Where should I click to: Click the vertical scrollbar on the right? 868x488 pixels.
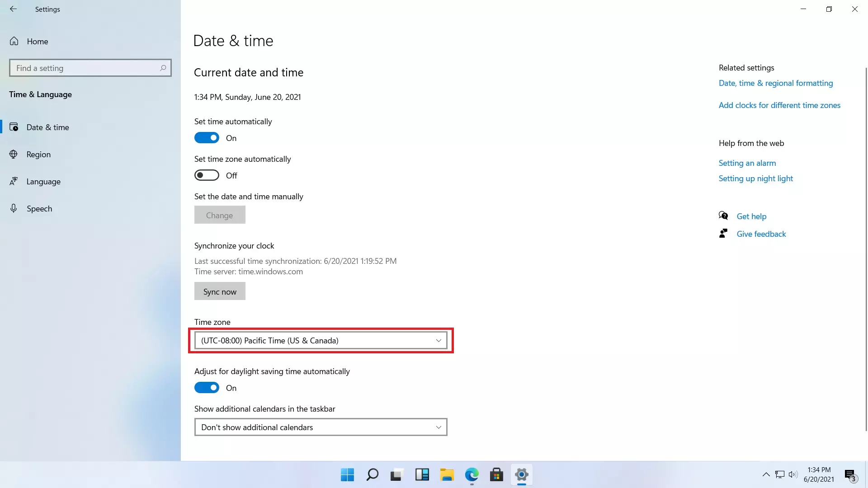coord(866,249)
